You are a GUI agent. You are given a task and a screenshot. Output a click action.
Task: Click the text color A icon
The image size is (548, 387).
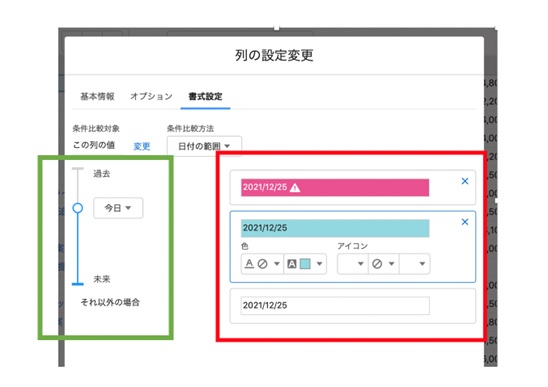(x=249, y=264)
